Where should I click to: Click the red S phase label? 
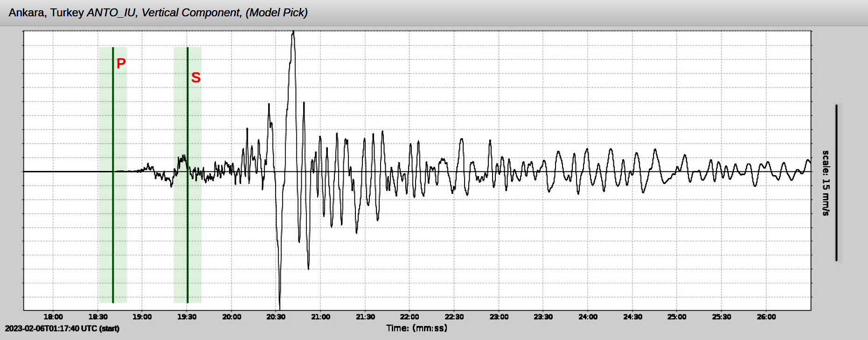196,78
